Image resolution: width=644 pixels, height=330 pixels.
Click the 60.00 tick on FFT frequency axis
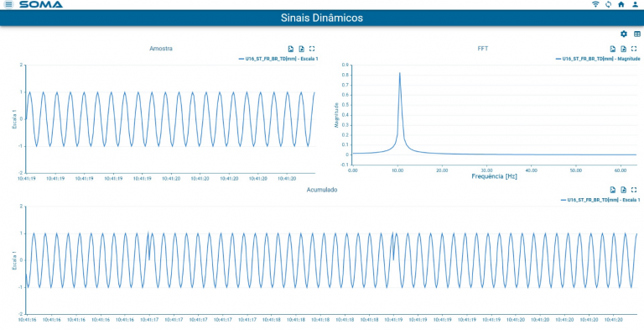[621, 170]
